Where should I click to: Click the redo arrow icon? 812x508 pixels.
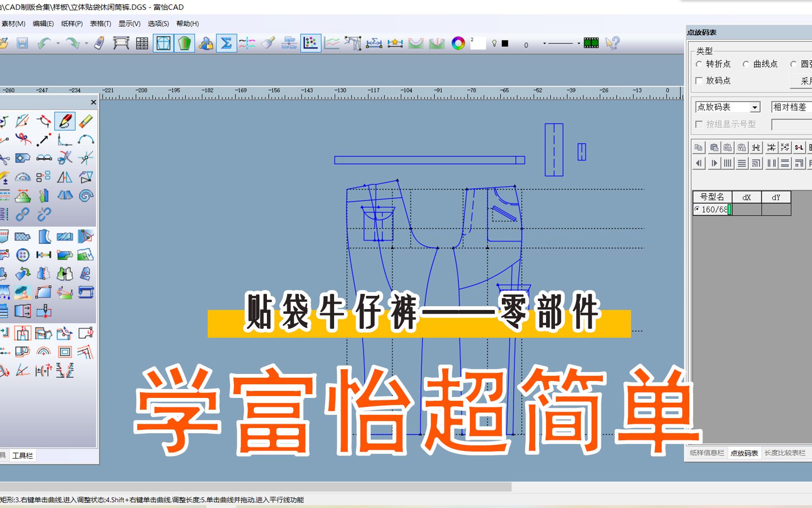coord(73,43)
